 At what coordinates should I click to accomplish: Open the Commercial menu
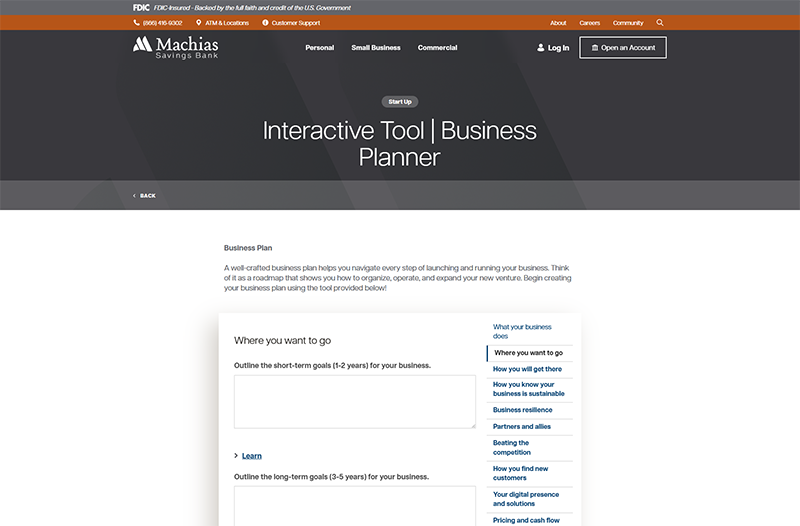437,47
